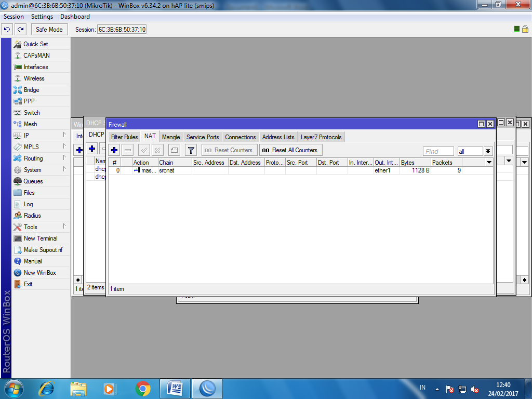Screen dimensions: 532x399
Task: Add a new NAT rule with the plus icon
Action: [114, 150]
